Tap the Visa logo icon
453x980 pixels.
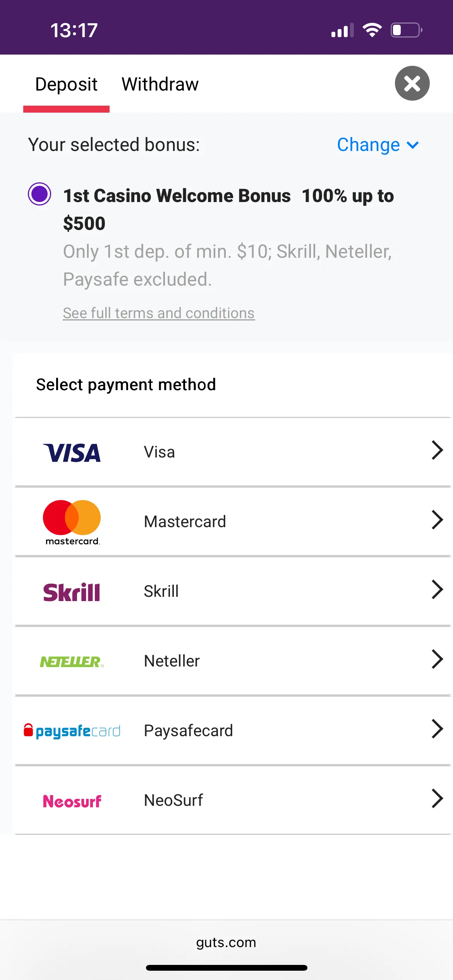72,452
